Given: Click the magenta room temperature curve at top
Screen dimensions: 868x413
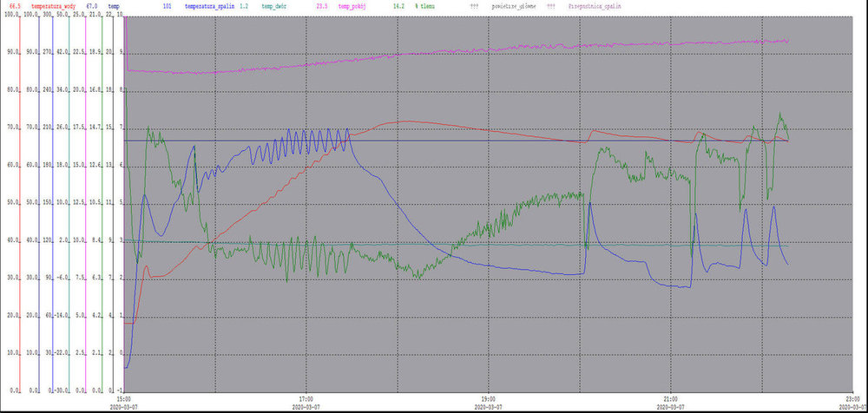Looking at the screenshot, I should (434, 56).
